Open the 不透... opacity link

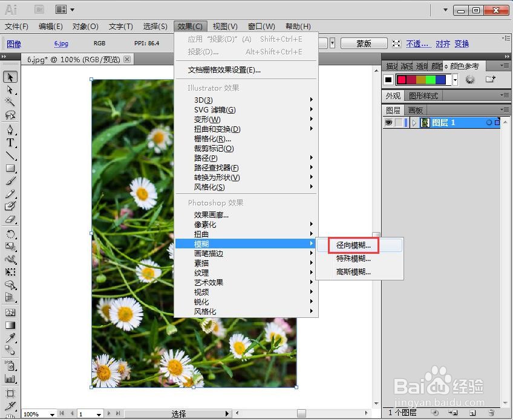click(419, 44)
